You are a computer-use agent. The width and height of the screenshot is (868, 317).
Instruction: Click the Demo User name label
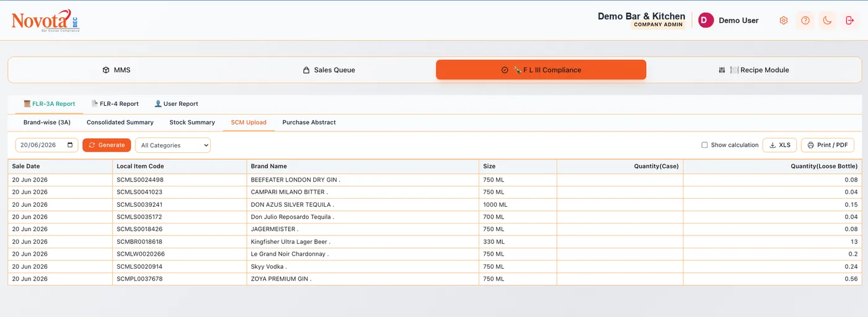point(738,20)
